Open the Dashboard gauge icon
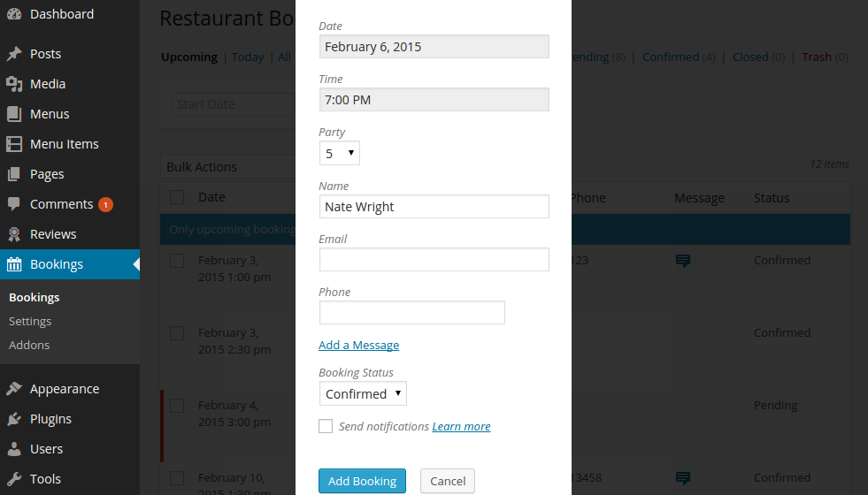This screenshot has height=495, width=868. tap(14, 14)
